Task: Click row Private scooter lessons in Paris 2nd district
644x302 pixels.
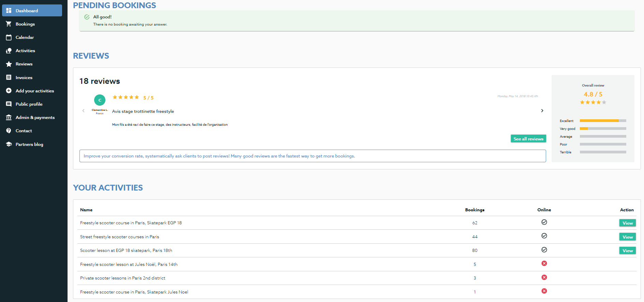Action: [x=357, y=278]
